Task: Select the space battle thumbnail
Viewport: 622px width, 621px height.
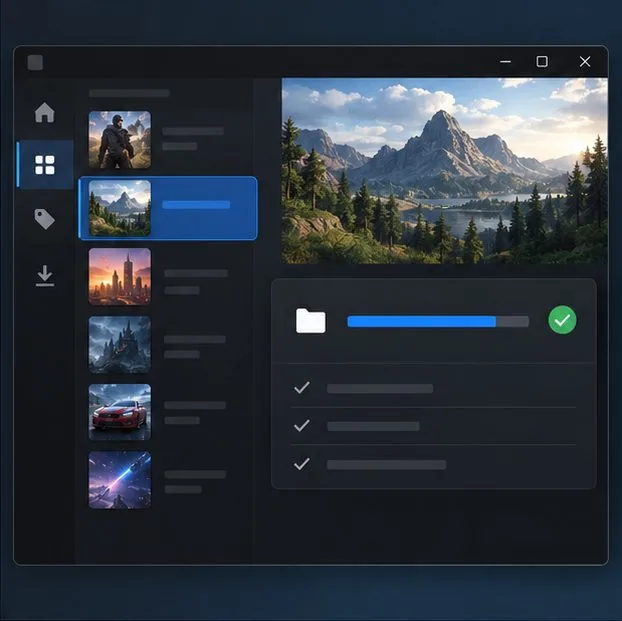Action: (x=120, y=480)
